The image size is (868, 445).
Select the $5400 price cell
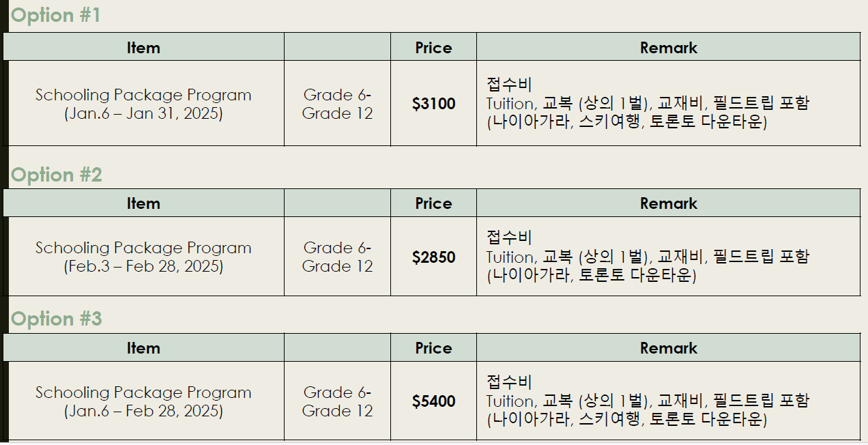click(433, 401)
